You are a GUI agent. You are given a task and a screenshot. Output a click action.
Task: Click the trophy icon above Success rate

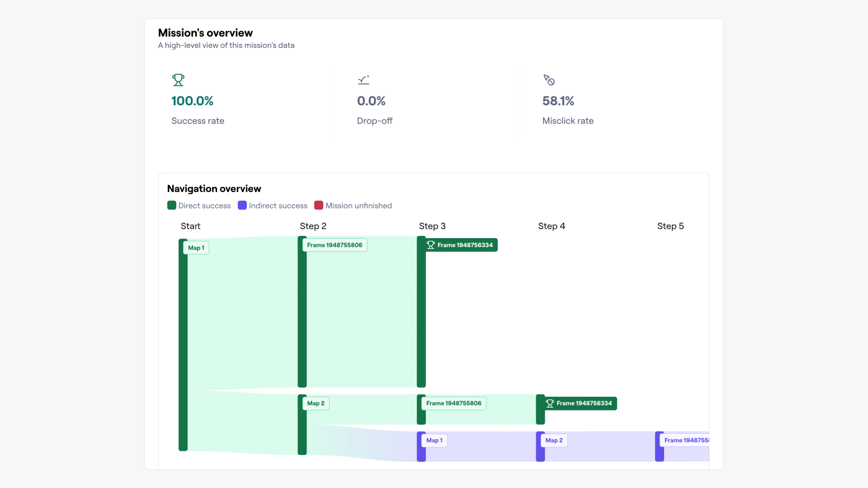click(178, 80)
